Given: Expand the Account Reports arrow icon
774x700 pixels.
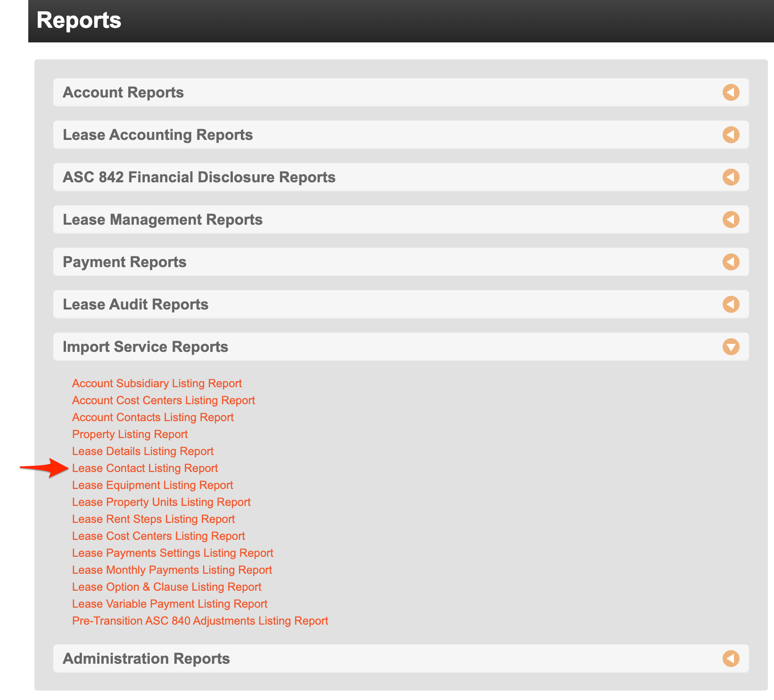Looking at the screenshot, I should coord(731,92).
